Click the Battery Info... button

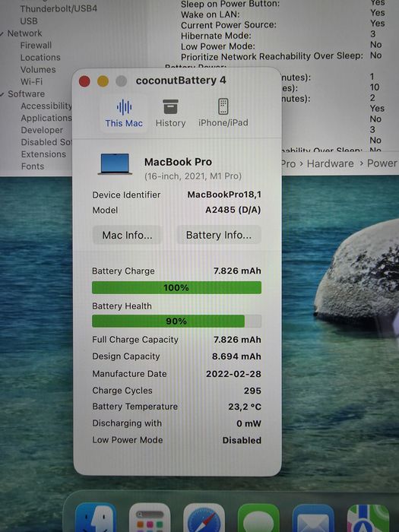point(219,235)
